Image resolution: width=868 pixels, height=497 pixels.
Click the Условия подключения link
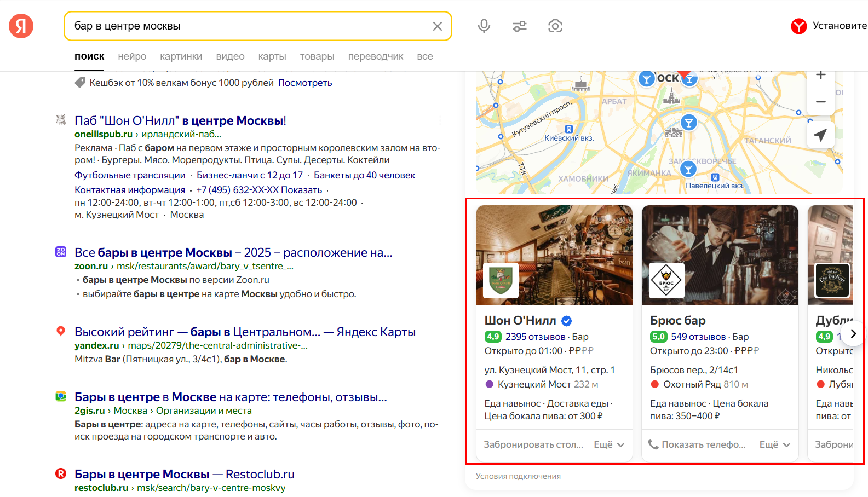(518, 476)
